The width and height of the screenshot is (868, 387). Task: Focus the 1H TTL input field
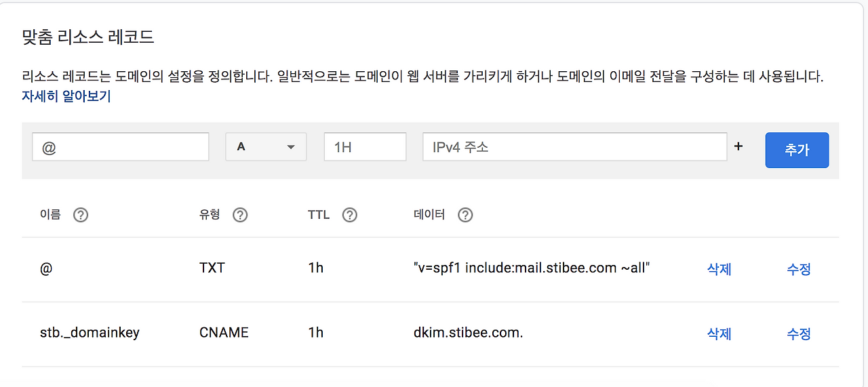365,146
